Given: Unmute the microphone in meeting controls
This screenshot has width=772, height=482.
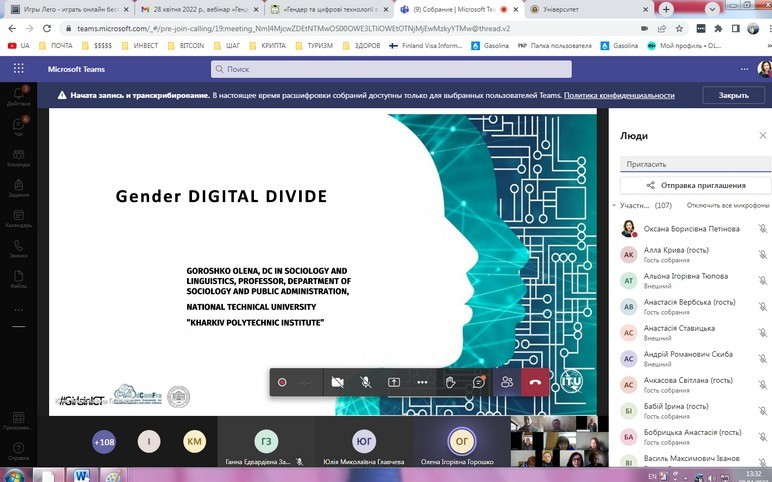Looking at the screenshot, I should point(366,382).
